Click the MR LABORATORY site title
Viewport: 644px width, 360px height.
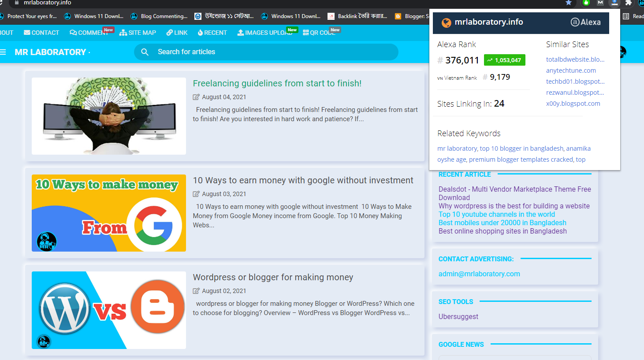pyautogui.click(x=50, y=52)
